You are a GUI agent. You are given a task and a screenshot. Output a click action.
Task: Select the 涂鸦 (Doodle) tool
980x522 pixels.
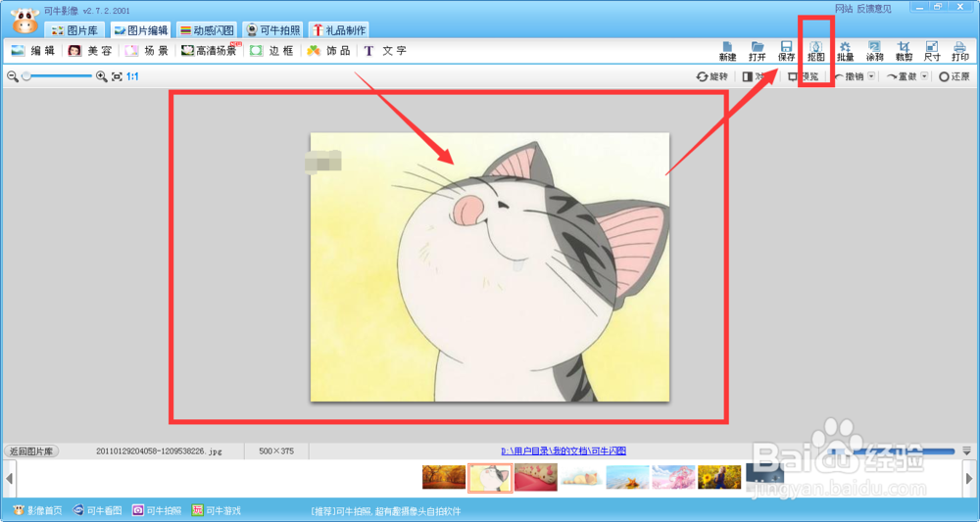874,51
